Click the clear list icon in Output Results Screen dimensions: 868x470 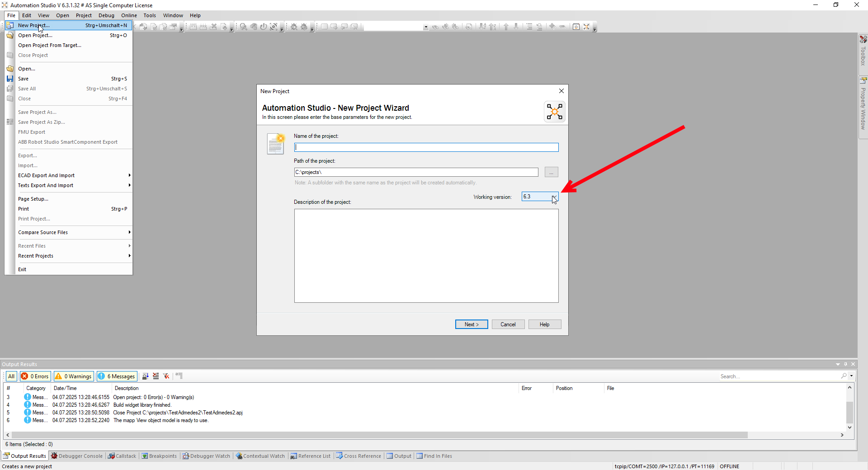click(156, 376)
